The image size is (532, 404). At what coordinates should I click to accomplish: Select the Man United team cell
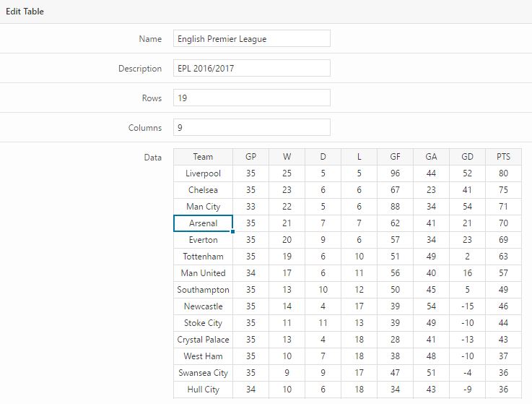click(203, 273)
